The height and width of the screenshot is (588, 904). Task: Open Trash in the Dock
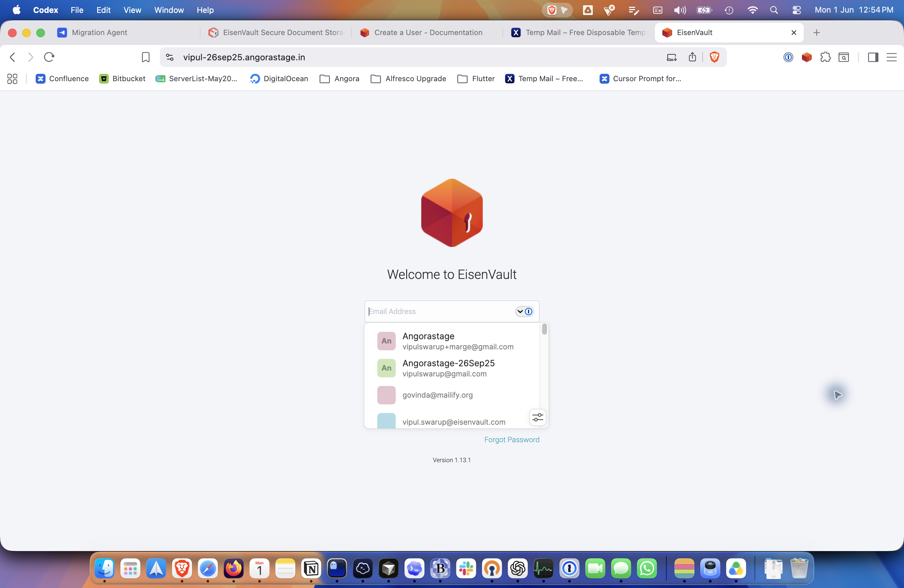click(x=799, y=568)
